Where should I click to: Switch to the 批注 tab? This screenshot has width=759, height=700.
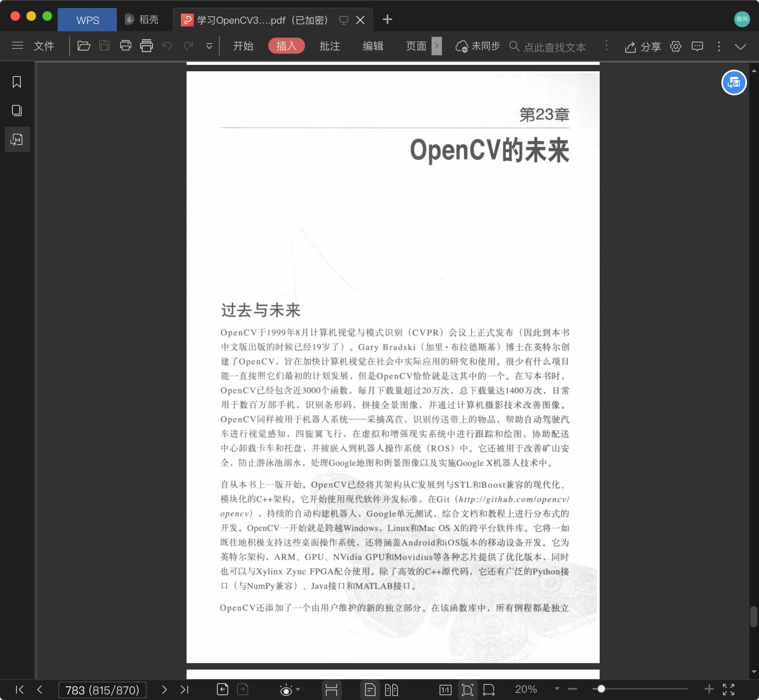tap(330, 46)
